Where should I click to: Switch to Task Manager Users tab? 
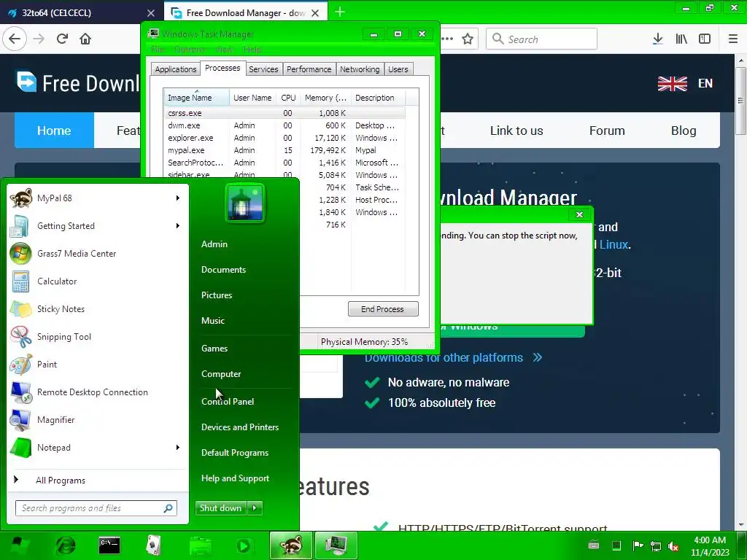pyautogui.click(x=398, y=69)
